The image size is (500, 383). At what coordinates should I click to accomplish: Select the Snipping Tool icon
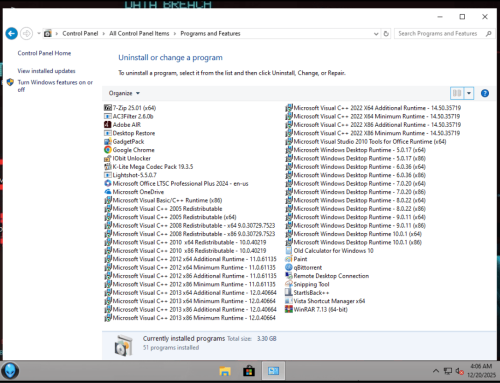[289, 284]
